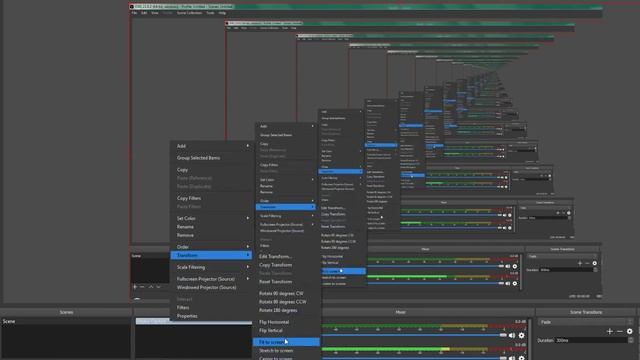Click the Scenes panel header
The width and height of the screenshot is (640, 360).
(66, 312)
